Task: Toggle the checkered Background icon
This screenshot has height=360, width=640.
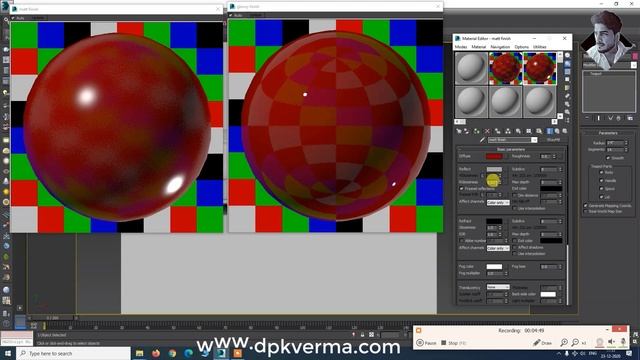Action: 567,72
